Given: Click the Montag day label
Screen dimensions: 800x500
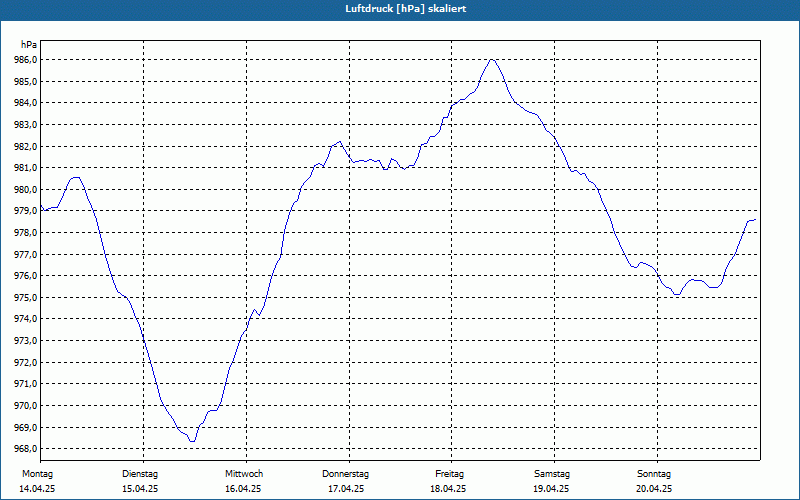Looking at the screenshot, I should coord(37,474).
